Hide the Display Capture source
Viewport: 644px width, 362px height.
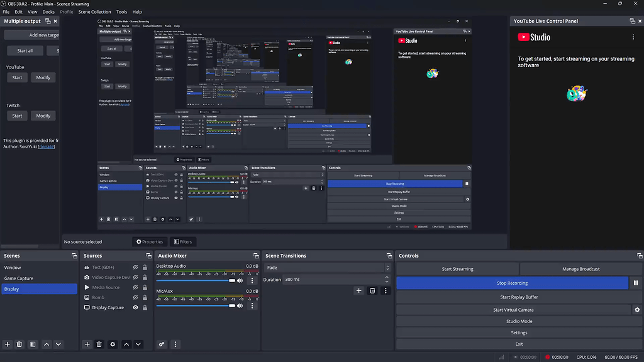point(136,307)
